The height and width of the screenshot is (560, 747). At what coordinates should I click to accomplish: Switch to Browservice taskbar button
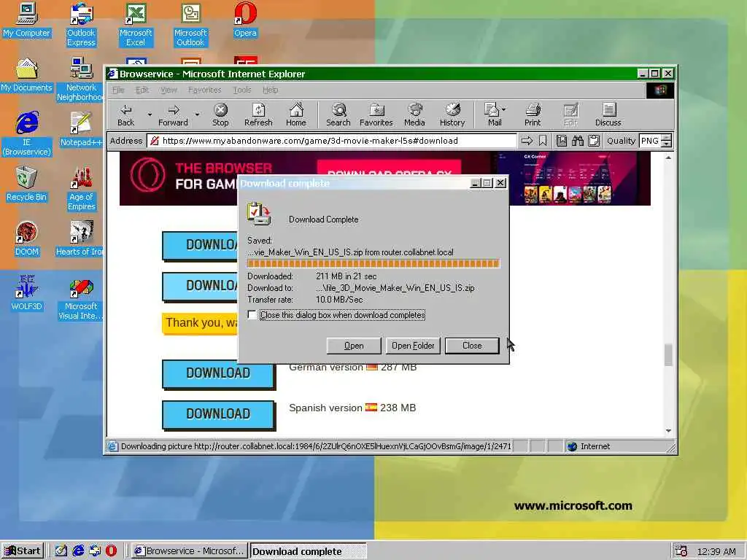click(x=189, y=551)
